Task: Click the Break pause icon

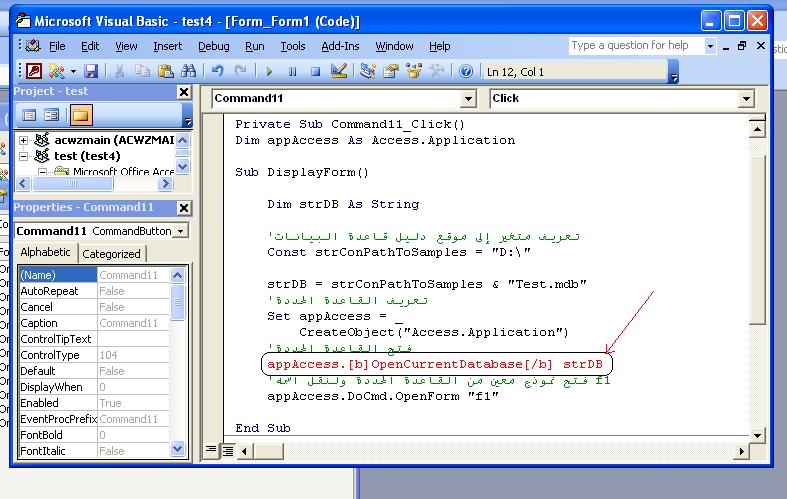Action: click(x=293, y=71)
